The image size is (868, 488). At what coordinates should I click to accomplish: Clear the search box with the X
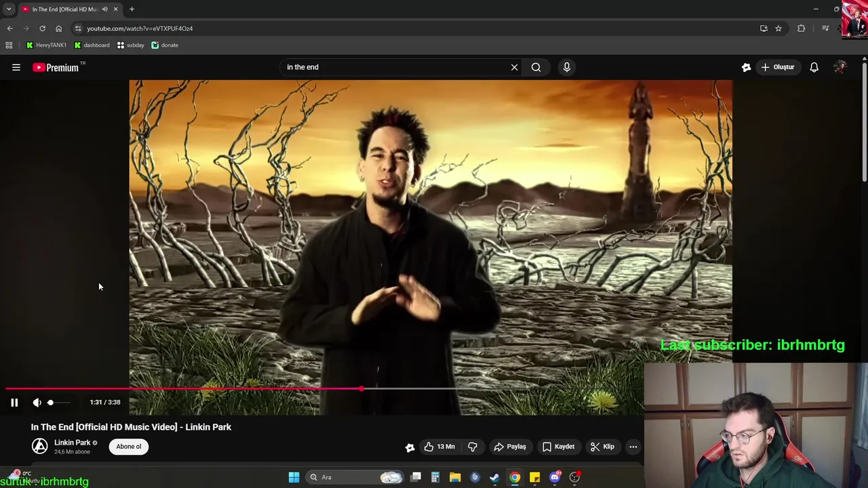(514, 67)
